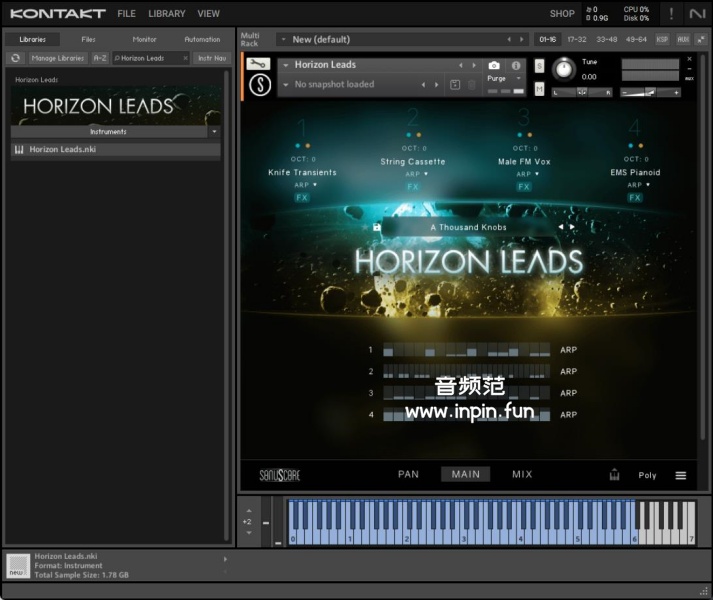Select the previous preset before A Thousand Knobs

pos(561,227)
